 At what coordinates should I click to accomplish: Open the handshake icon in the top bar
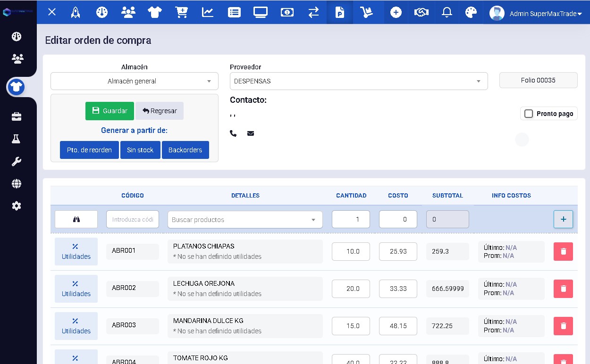pos(421,13)
